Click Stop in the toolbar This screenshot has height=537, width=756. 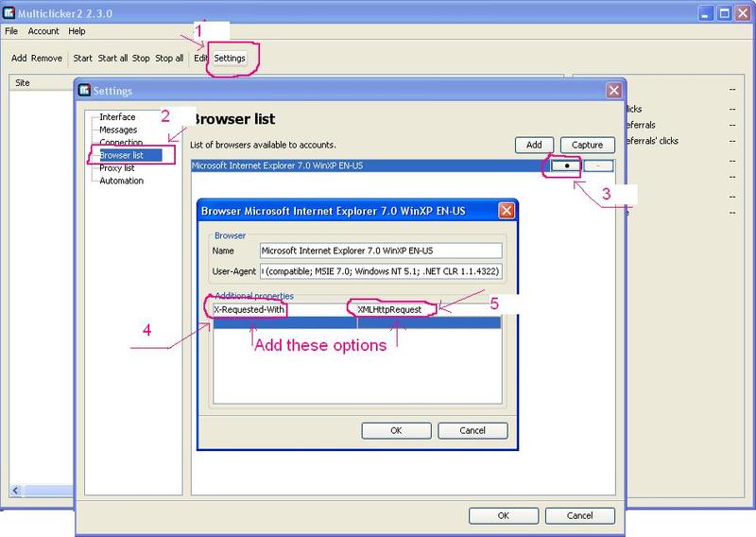click(x=141, y=58)
